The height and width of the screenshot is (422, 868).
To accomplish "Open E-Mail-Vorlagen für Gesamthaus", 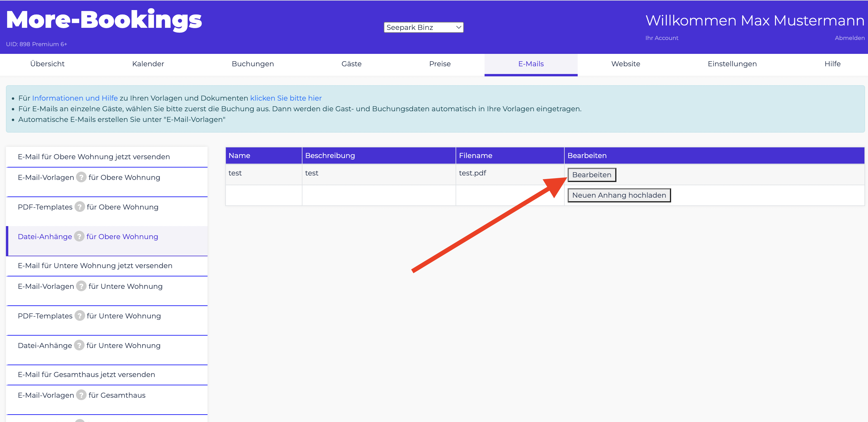I will pyautogui.click(x=107, y=400).
